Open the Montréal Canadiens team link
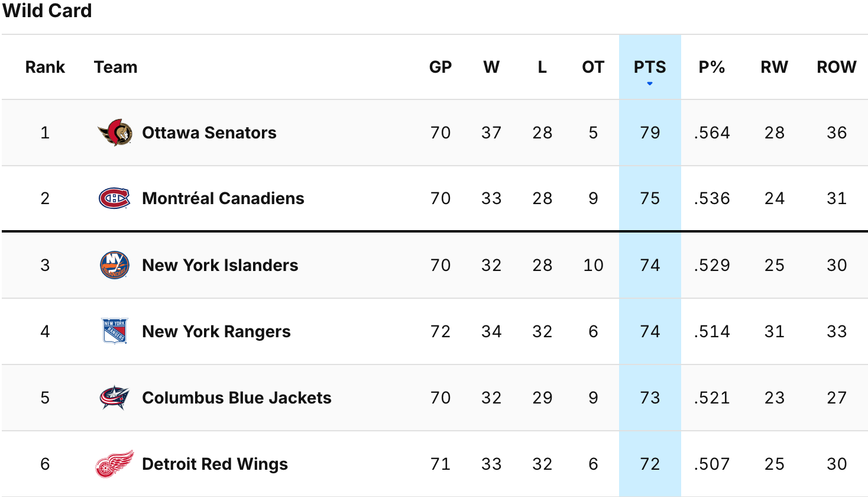Screen dimensions: 868x497 (x=223, y=199)
